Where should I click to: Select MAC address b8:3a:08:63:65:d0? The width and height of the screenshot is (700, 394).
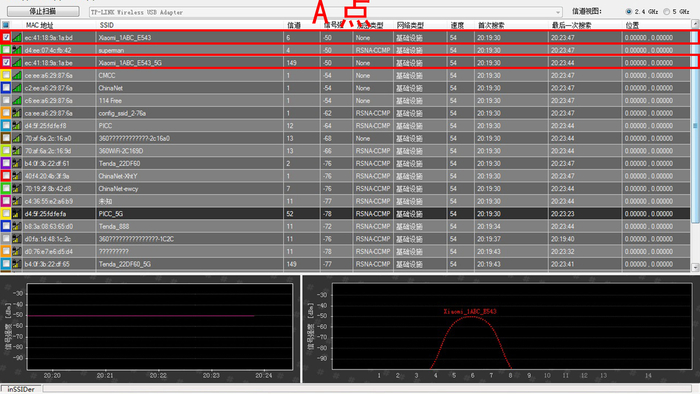pyautogui.click(x=49, y=226)
